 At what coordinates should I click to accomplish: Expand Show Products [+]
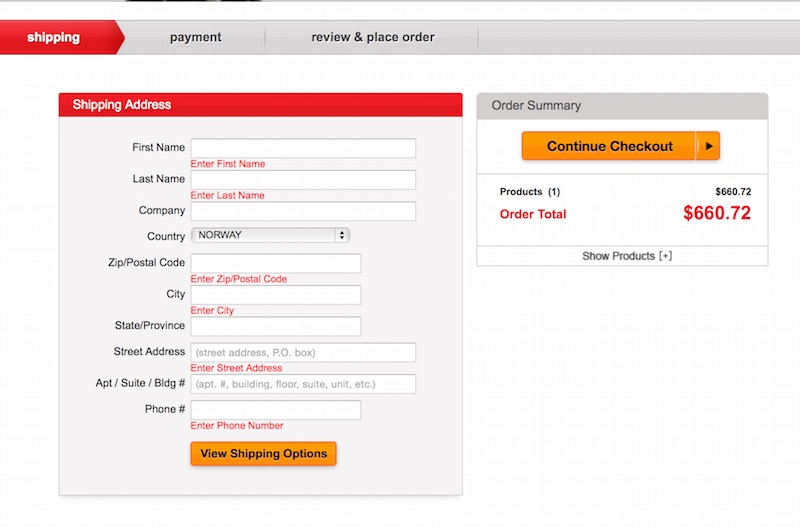pyautogui.click(x=627, y=256)
